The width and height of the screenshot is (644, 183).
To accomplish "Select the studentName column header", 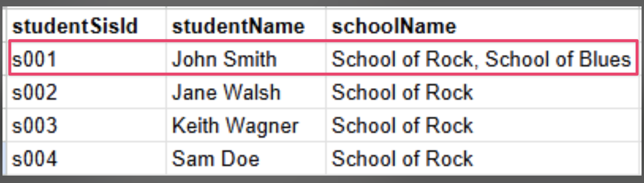I will [246, 26].
